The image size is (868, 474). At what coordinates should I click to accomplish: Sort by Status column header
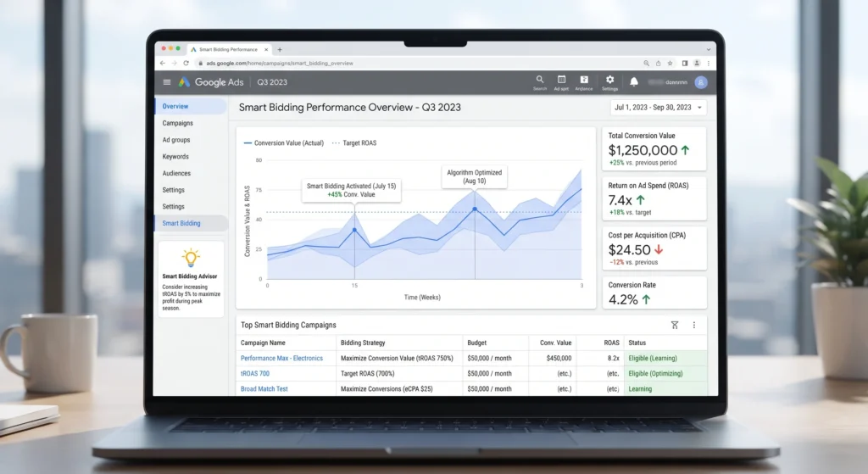[x=637, y=343]
